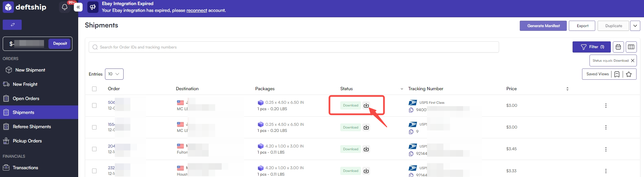Click the Generate Manifest button
Screen dimensions: 644x177
coord(543,26)
